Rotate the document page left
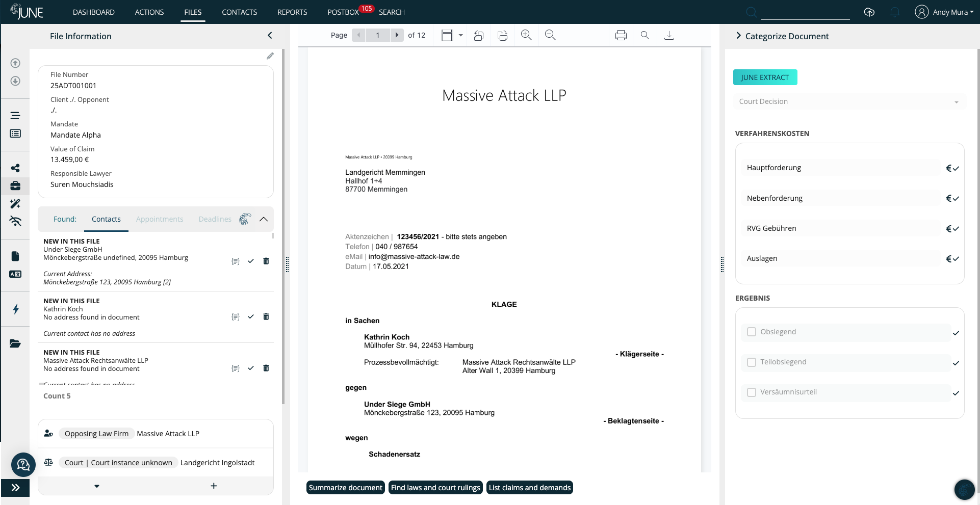This screenshot has width=980, height=505. [479, 35]
